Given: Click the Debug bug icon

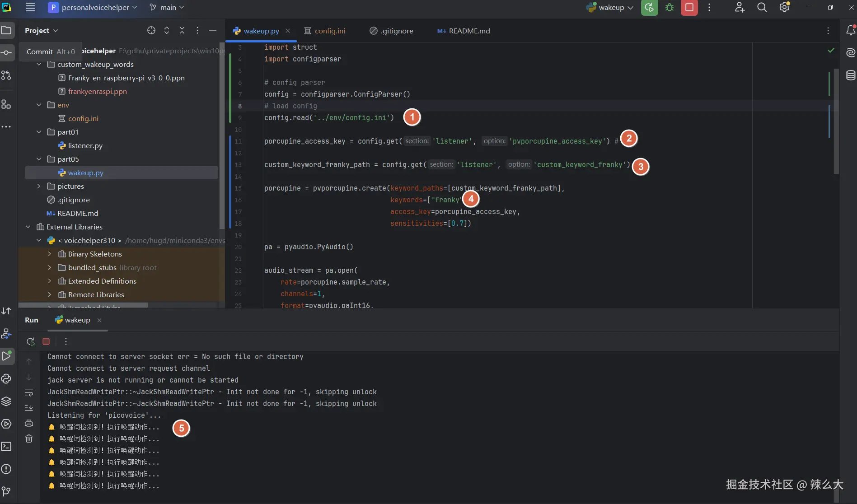Looking at the screenshot, I should click(x=670, y=8).
